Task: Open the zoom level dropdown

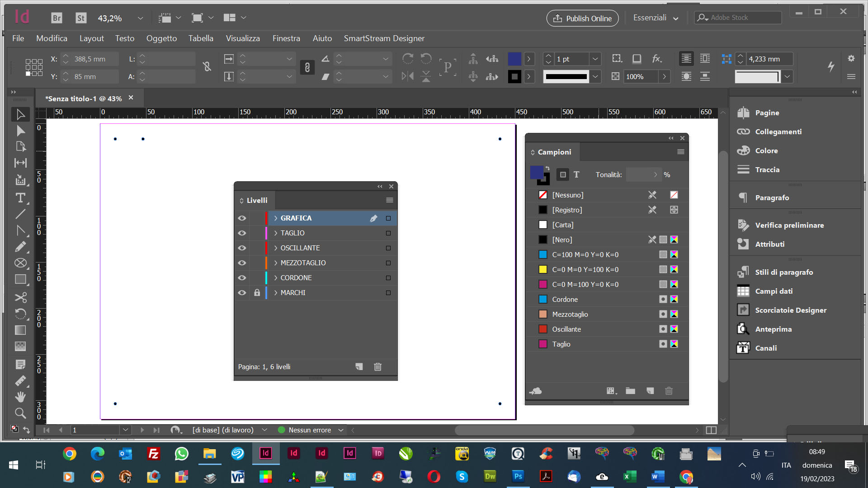Action: [140, 18]
